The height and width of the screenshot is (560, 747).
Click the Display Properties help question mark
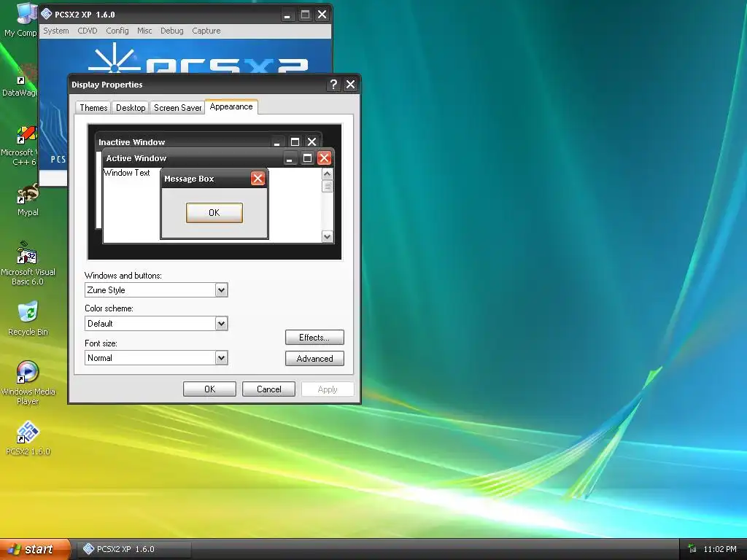[333, 85]
